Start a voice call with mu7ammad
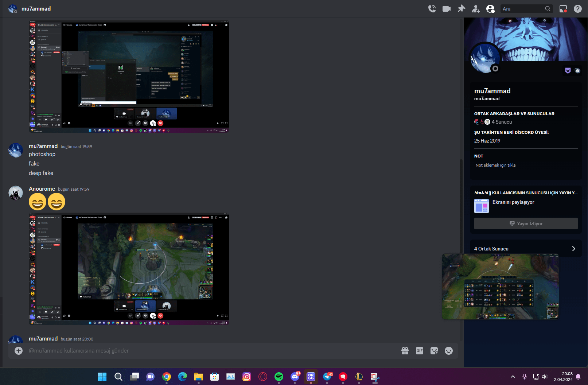Screen dimensions: 588x385 [x=432, y=9]
